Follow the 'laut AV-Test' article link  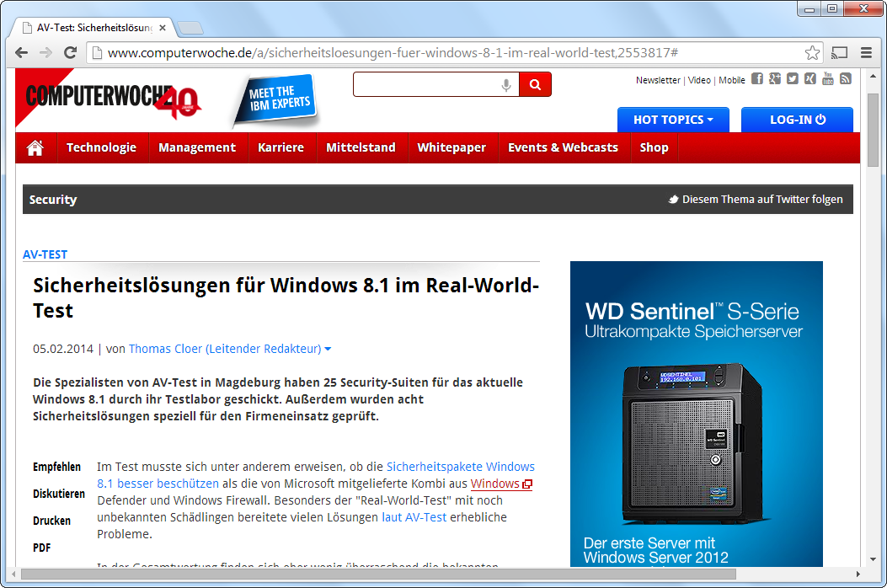click(x=414, y=517)
